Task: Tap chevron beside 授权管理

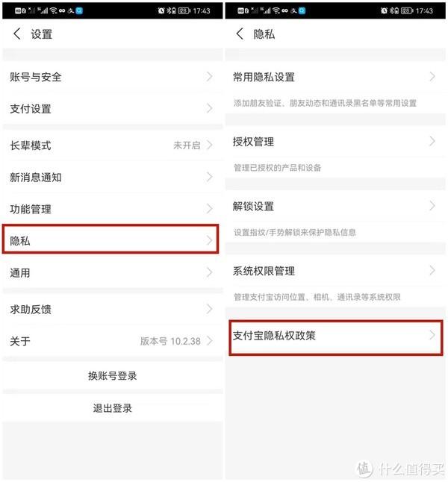Action: (432, 141)
